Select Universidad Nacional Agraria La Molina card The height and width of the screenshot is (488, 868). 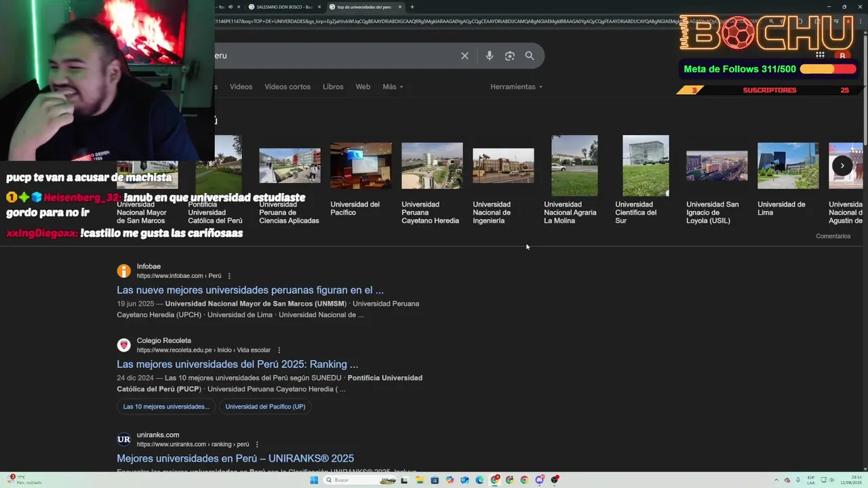[x=574, y=180]
